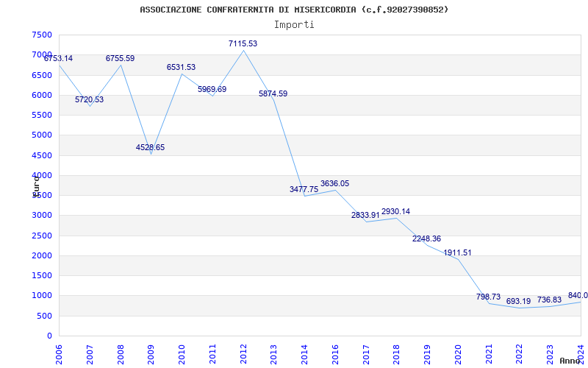Select the 2833.91 data label
The width and height of the screenshot is (588, 368).
365,216
